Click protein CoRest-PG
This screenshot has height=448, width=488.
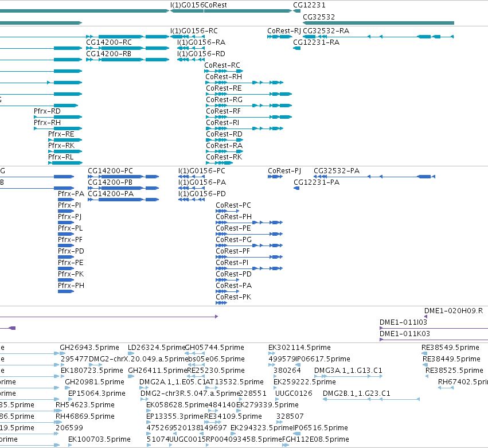tap(249, 246)
